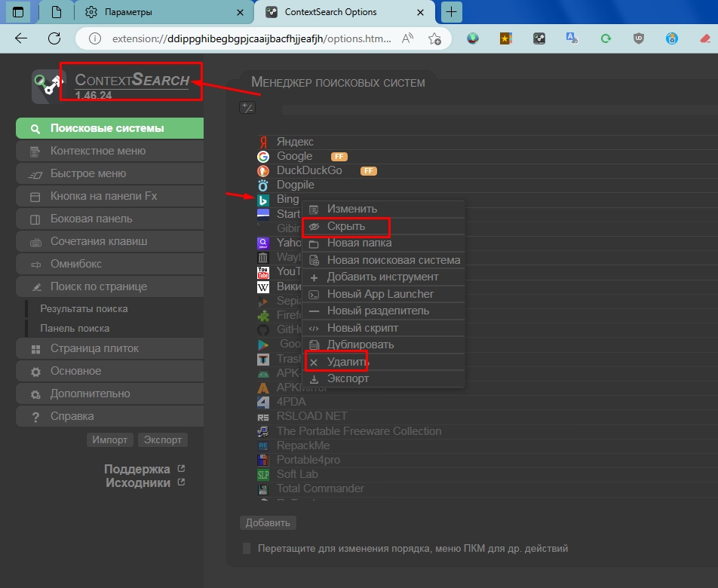Choose Удалить in the context menu
The height and width of the screenshot is (588, 718).
pyautogui.click(x=347, y=362)
